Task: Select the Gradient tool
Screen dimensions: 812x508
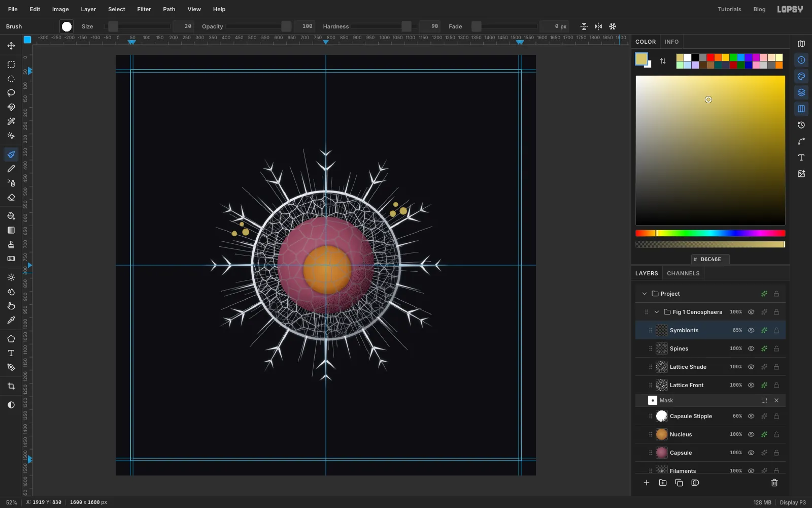Action: click(11, 230)
